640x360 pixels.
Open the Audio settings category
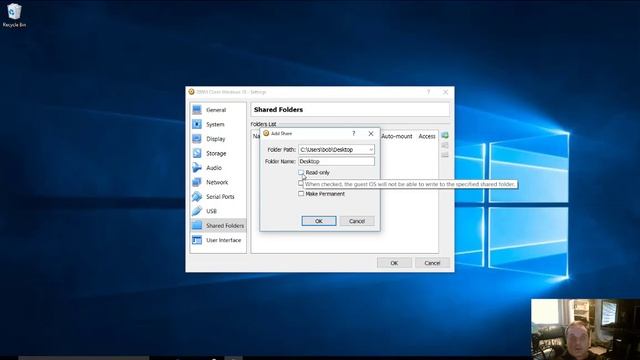pos(218,168)
